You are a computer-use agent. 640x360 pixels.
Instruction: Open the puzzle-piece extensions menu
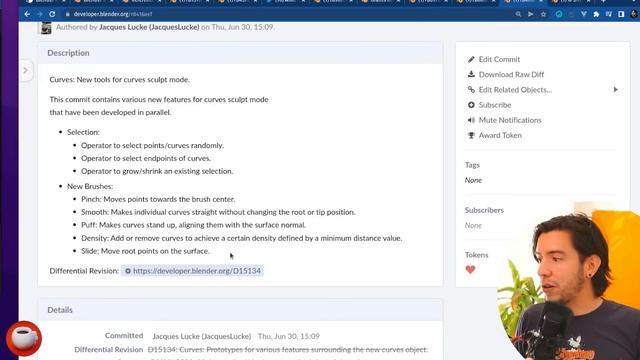click(x=596, y=14)
